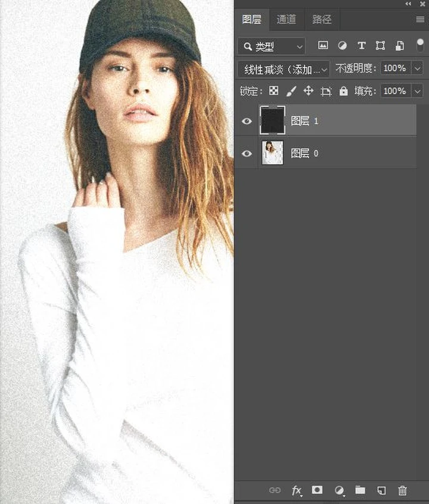Click the adjustment layer filter icon
429x504 pixels.
click(x=342, y=46)
